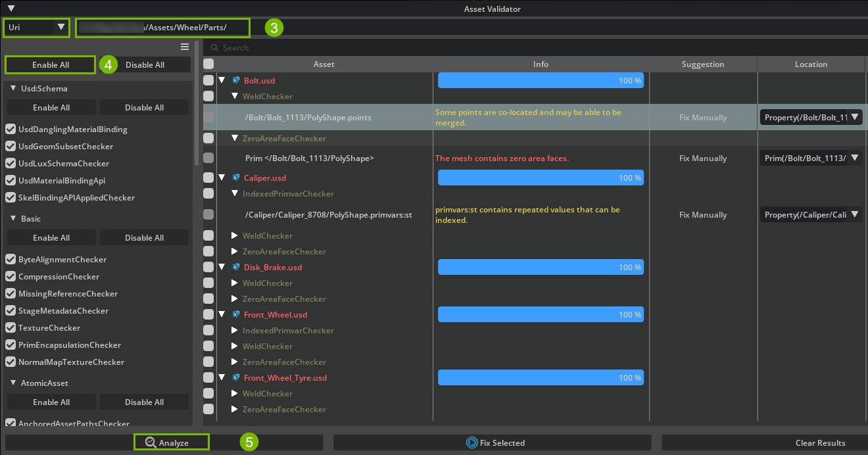Click the Caliper.usd 100 % progress bar
Viewport: 868px width, 455px height.
[541, 178]
